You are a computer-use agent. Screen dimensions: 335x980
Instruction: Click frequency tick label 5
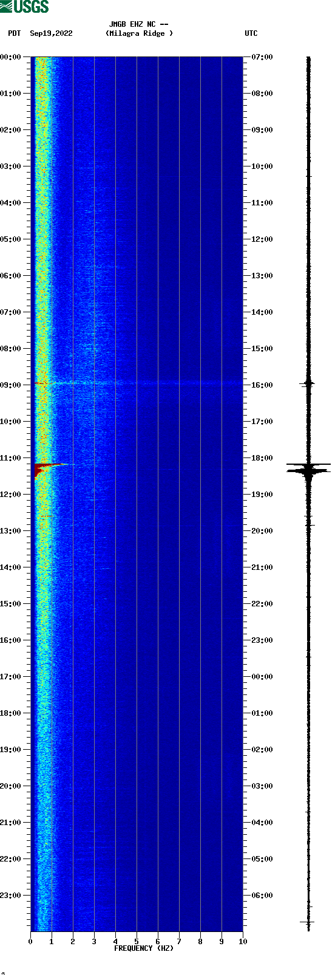(137, 942)
